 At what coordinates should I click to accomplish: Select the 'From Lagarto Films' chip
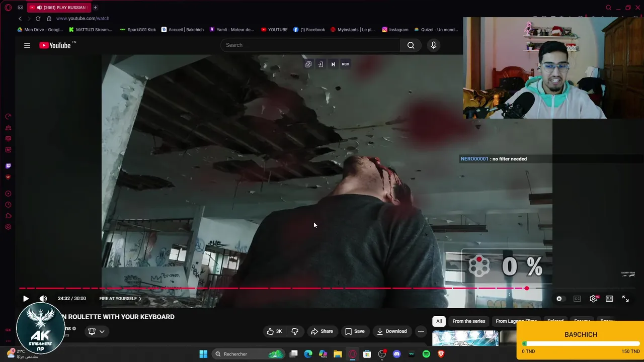tap(516, 321)
